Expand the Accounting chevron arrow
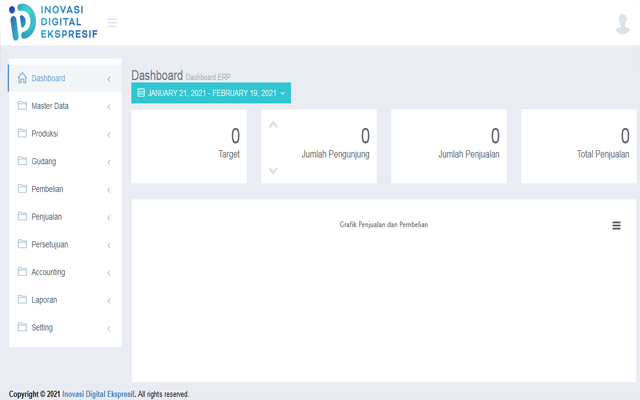The width and height of the screenshot is (640, 400). 108,272
